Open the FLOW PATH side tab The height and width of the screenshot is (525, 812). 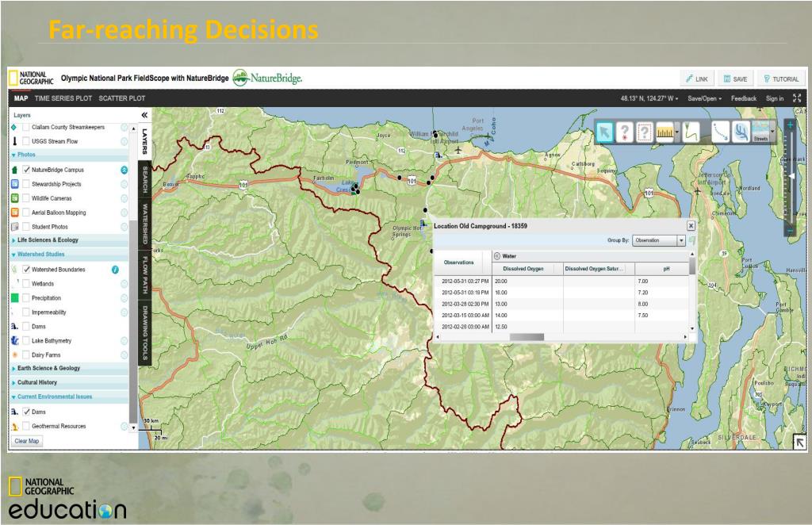pyautogui.click(x=145, y=275)
